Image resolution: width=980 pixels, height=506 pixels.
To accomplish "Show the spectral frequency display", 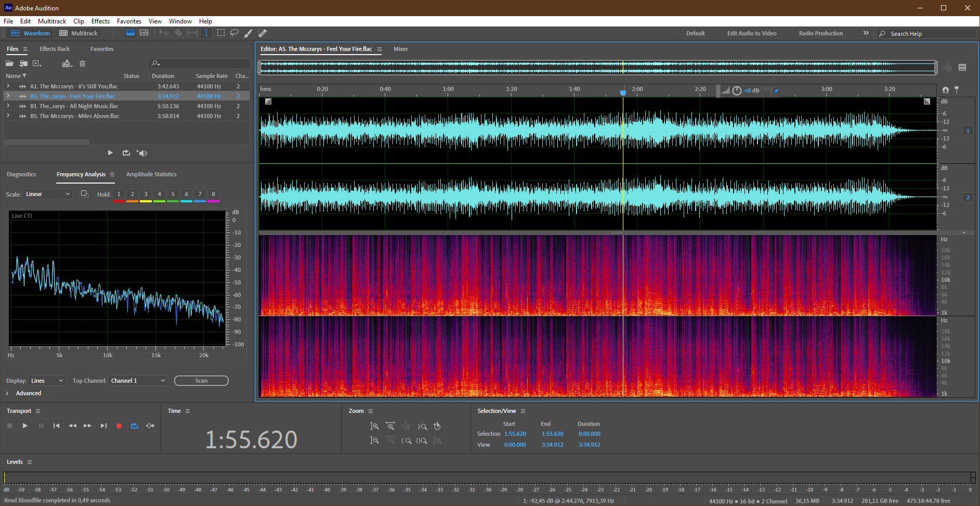I will [130, 33].
